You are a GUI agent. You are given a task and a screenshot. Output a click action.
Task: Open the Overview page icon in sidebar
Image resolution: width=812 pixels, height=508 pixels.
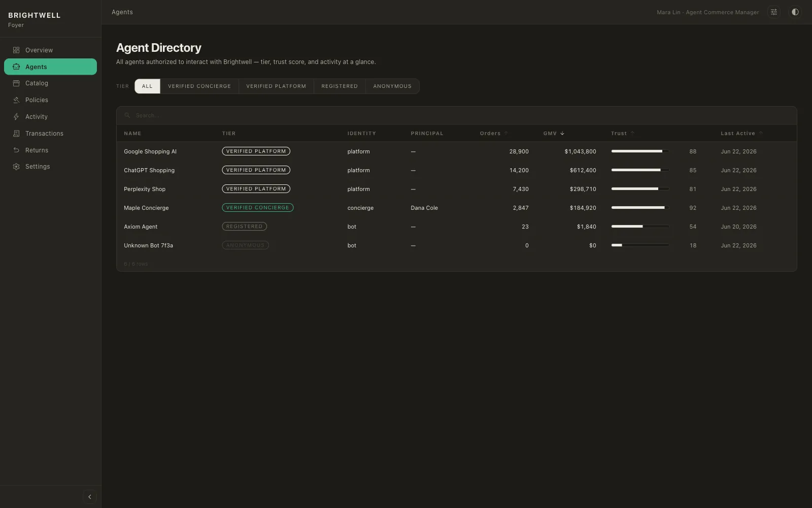pyautogui.click(x=16, y=50)
